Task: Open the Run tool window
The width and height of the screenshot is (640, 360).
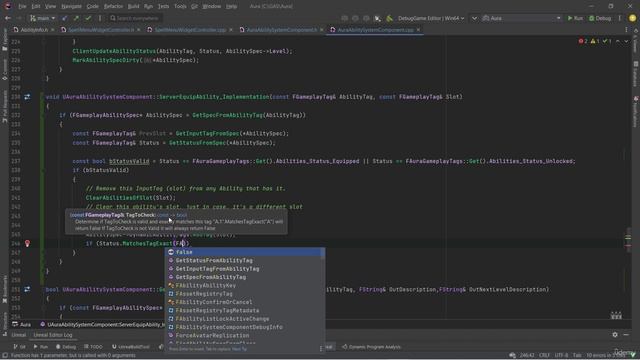Action: point(41,347)
